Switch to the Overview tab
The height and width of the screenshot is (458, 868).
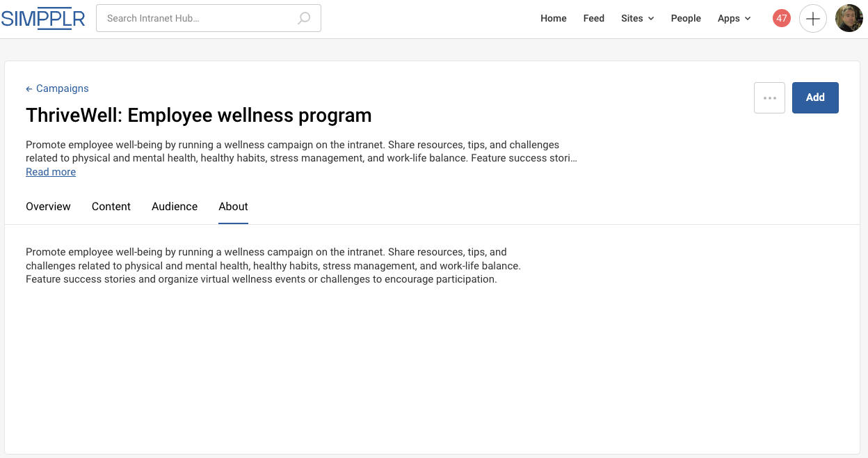point(48,207)
